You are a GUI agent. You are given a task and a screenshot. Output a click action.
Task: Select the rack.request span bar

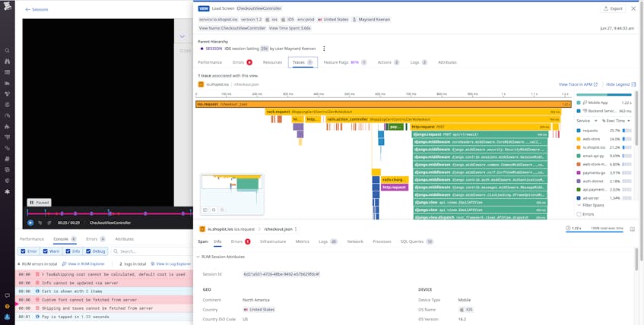click(413, 112)
